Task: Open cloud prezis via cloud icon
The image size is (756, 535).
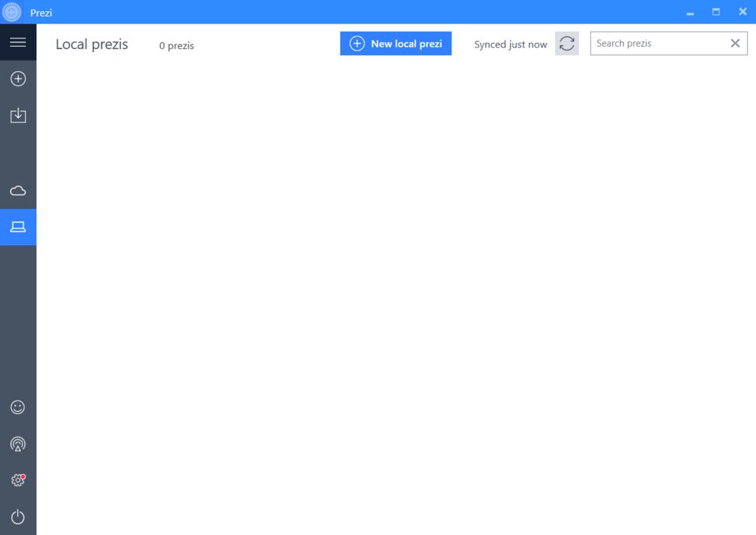Action: (18, 190)
